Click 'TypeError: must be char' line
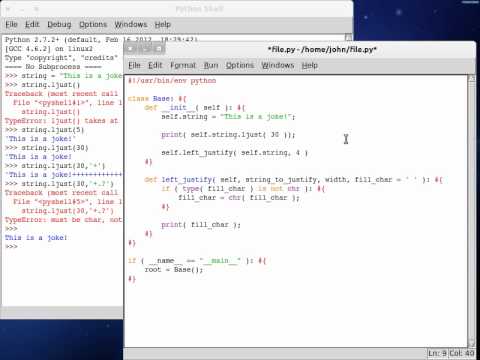 point(63,220)
